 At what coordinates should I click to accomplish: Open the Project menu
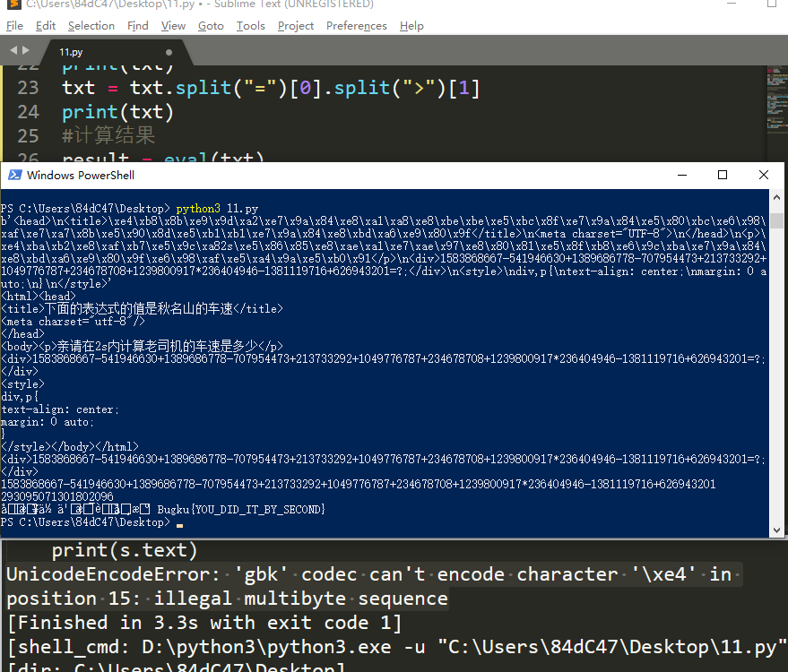click(296, 26)
